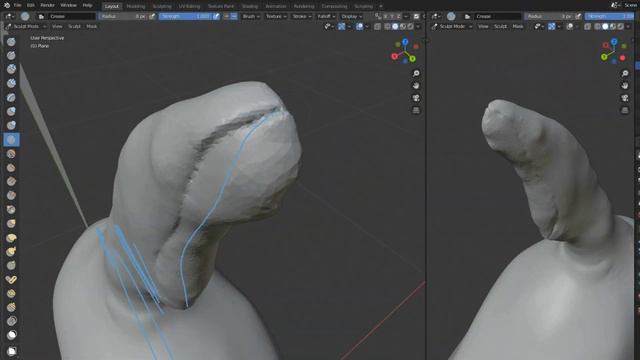The height and width of the screenshot is (360, 640).
Task: Switch to the Modeling workspace tab
Action: pos(136,7)
